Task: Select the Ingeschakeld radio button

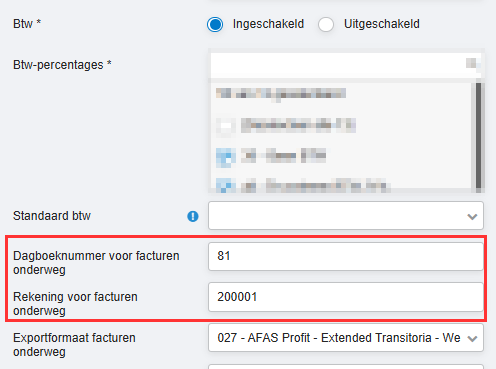Action: [x=215, y=24]
